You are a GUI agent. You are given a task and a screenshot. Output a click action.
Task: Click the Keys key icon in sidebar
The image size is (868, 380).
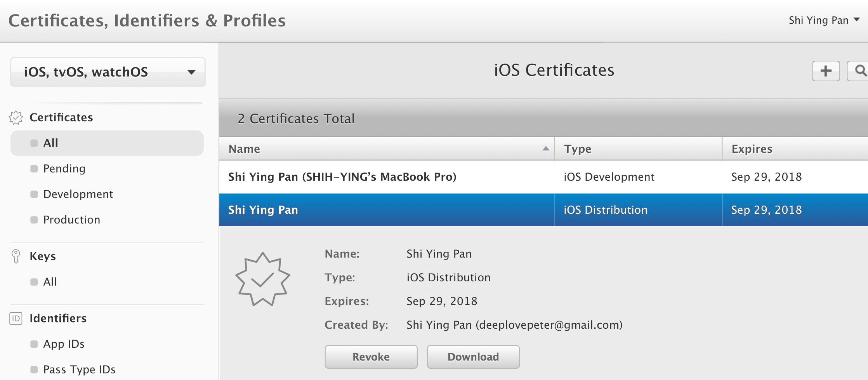pyautogui.click(x=16, y=256)
